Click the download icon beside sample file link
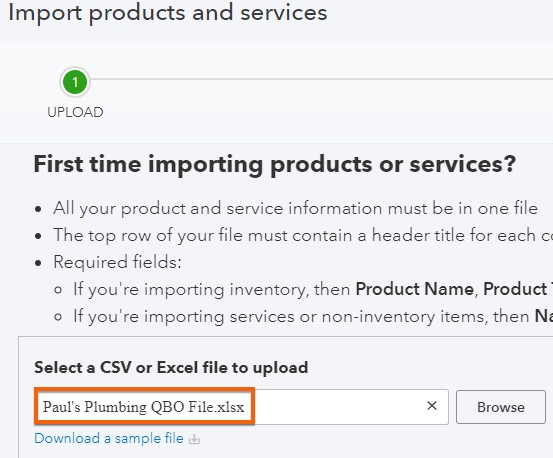The image size is (553, 458). pos(194,439)
